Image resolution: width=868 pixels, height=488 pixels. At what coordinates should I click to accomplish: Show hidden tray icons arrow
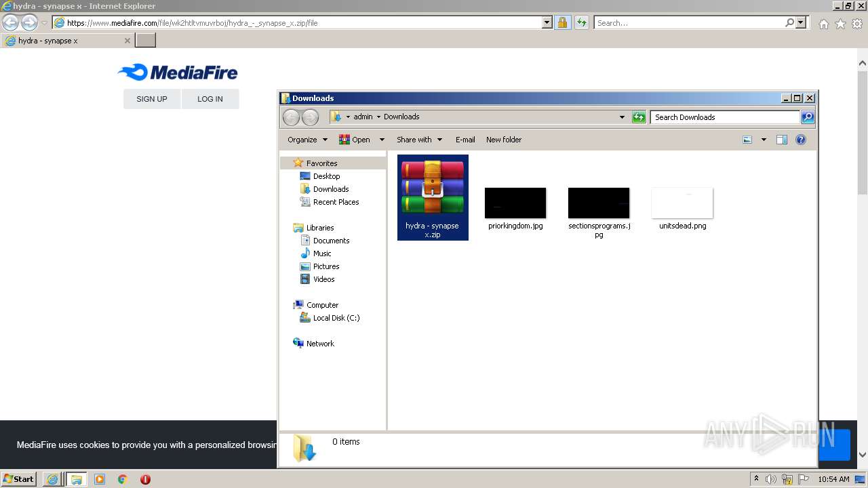756,479
